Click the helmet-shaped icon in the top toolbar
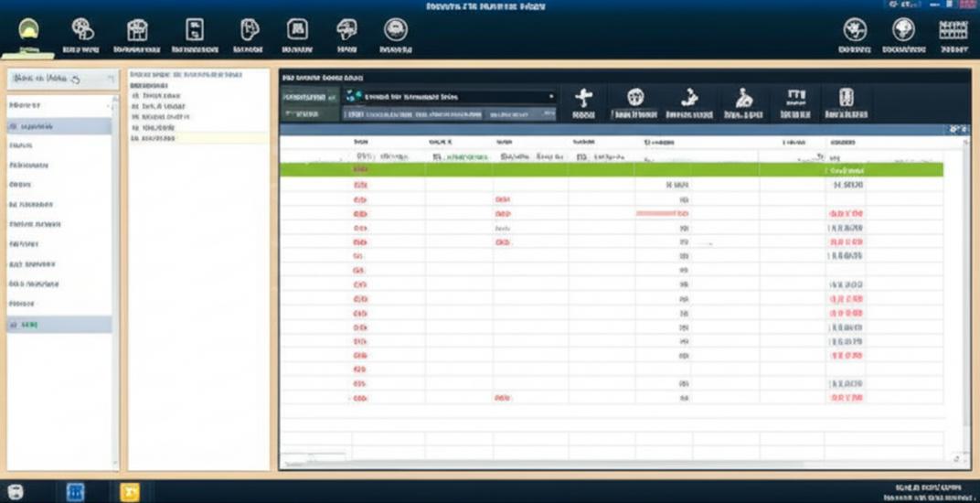980x503 pixels. 346,30
